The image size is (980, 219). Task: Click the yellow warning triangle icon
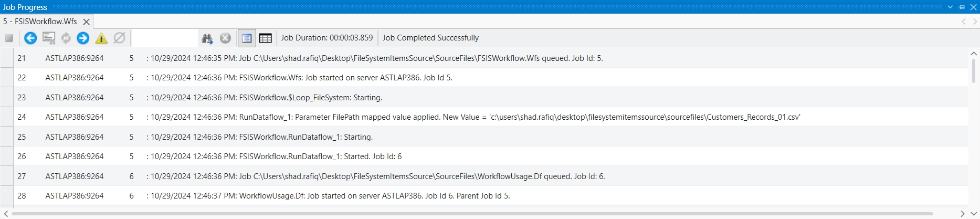101,38
